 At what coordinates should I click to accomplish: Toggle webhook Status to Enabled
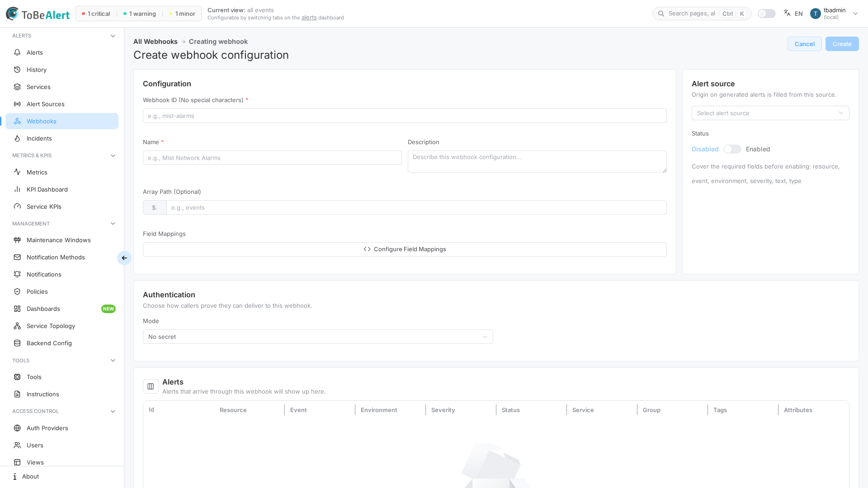[x=732, y=149]
